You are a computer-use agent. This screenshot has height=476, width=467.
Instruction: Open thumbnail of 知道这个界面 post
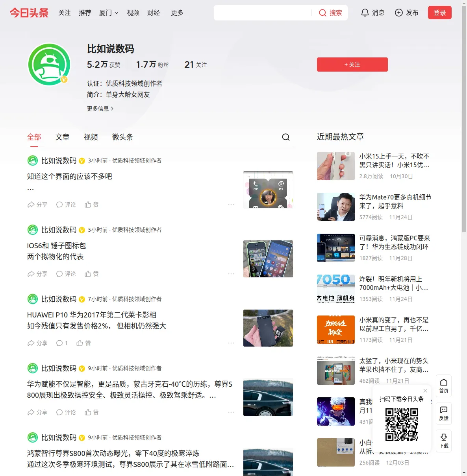[x=268, y=190]
